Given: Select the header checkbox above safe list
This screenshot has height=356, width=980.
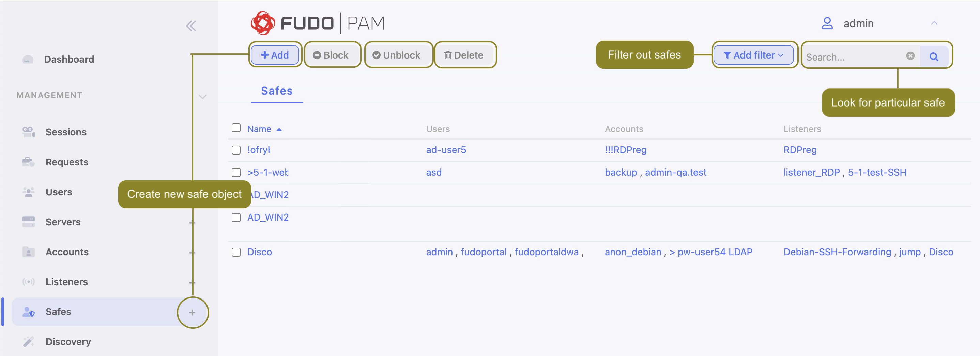Looking at the screenshot, I should 235,128.
